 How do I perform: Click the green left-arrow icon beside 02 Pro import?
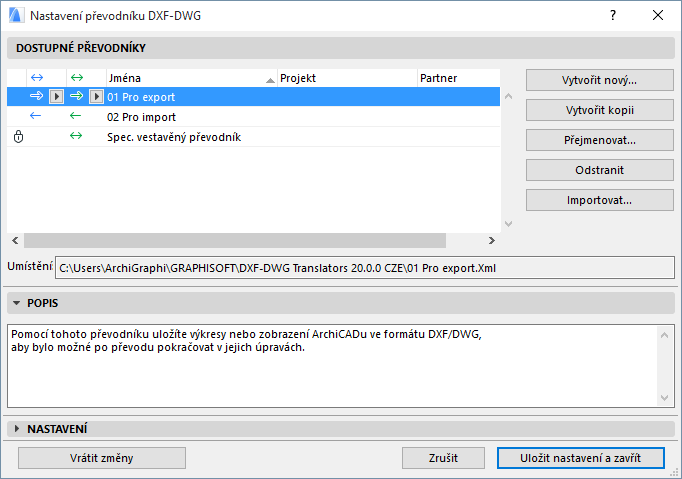(x=76, y=116)
